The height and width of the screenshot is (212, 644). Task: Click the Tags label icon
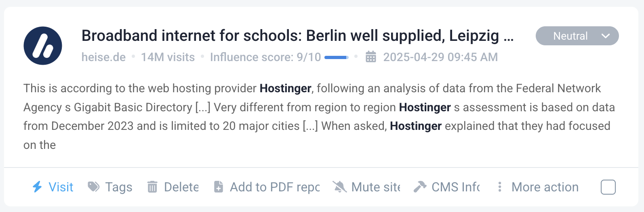click(94, 187)
